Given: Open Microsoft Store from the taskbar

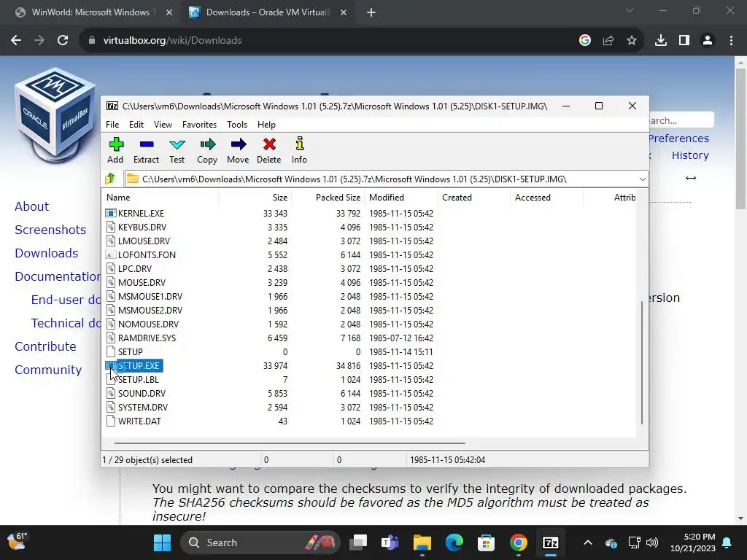Looking at the screenshot, I should click(x=486, y=542).
